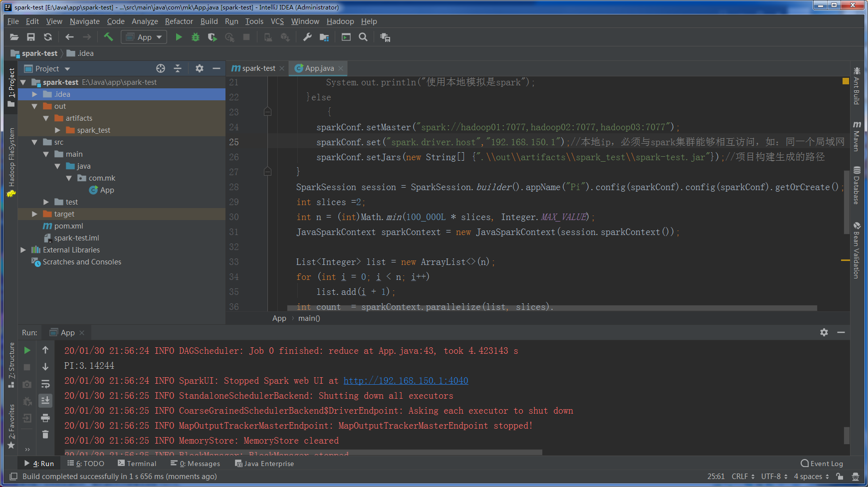
Task: Expand External Libraries
Action: click(23, 250)
